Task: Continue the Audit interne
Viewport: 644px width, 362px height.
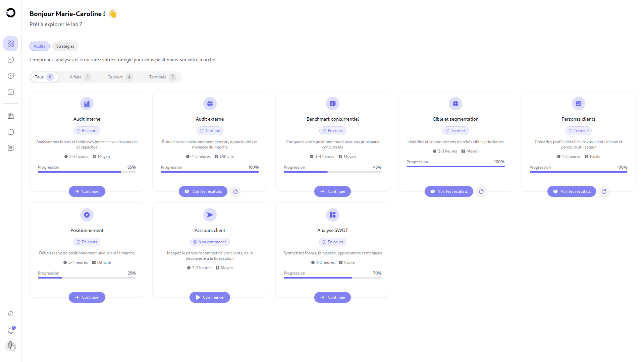Action: point(87,191)
